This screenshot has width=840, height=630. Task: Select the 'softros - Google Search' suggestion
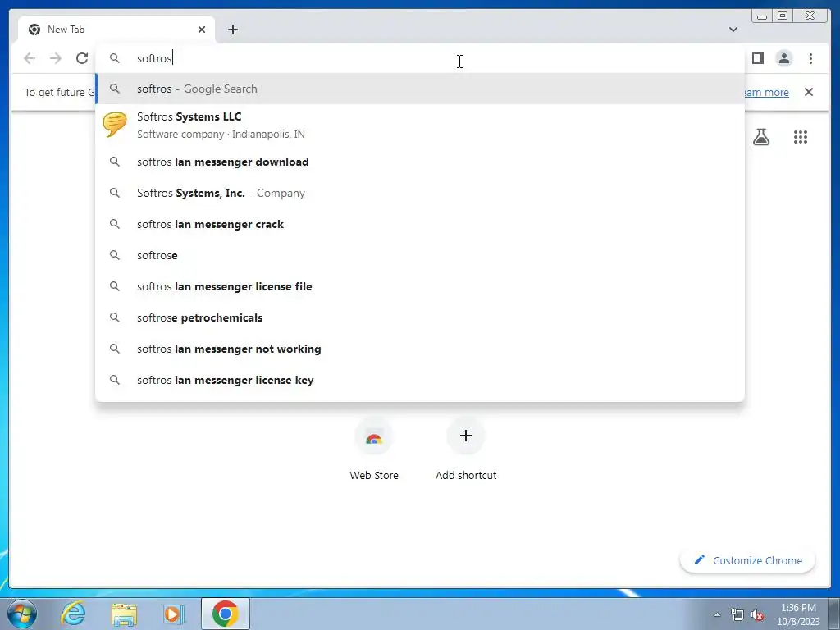pos(420,89)
